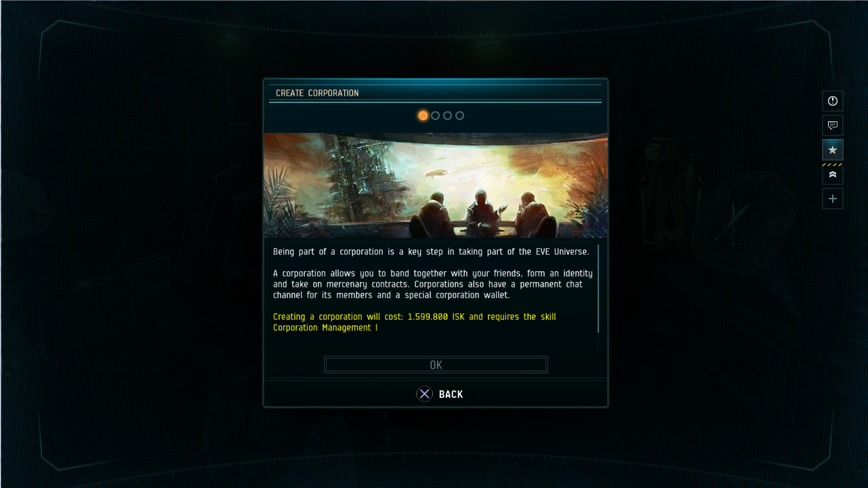868x488 pixels.
Task: Click the yellow corporation cost notice text
Action: pyautogui.click(x=415, y=322)
